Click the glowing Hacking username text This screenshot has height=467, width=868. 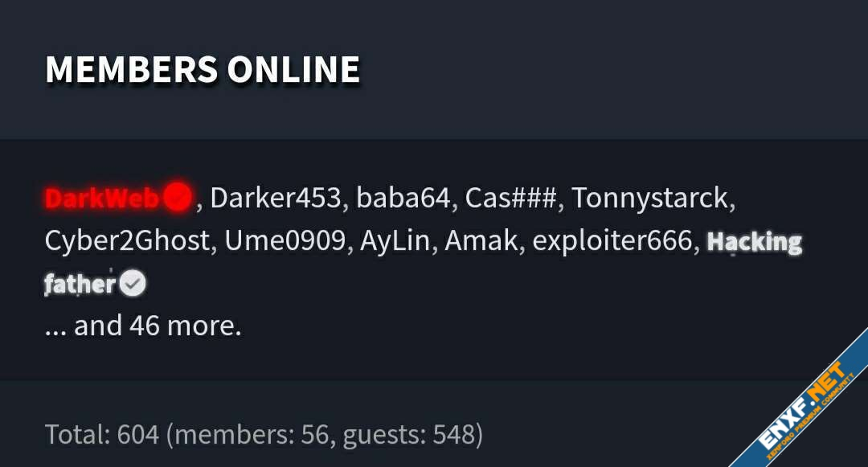(754, 242)
